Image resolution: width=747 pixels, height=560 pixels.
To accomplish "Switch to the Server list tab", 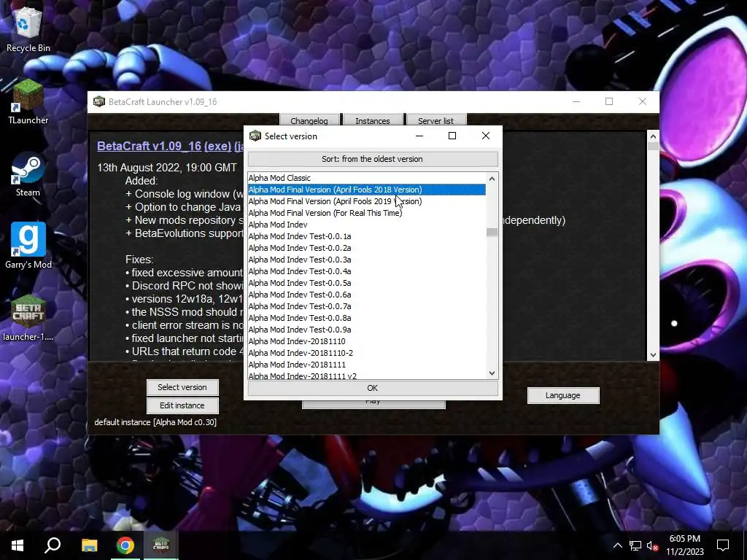I will point(436,120).
